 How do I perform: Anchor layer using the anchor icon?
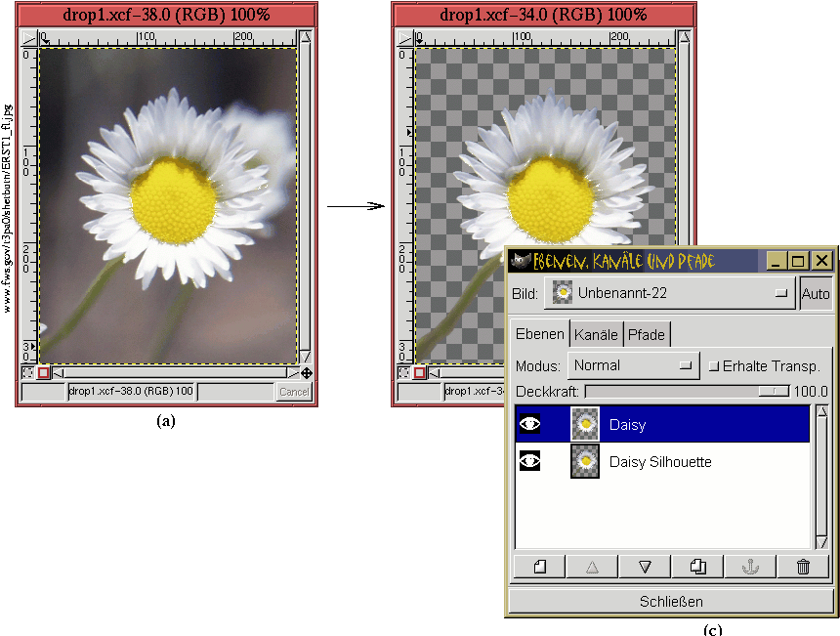coord(750,567)
